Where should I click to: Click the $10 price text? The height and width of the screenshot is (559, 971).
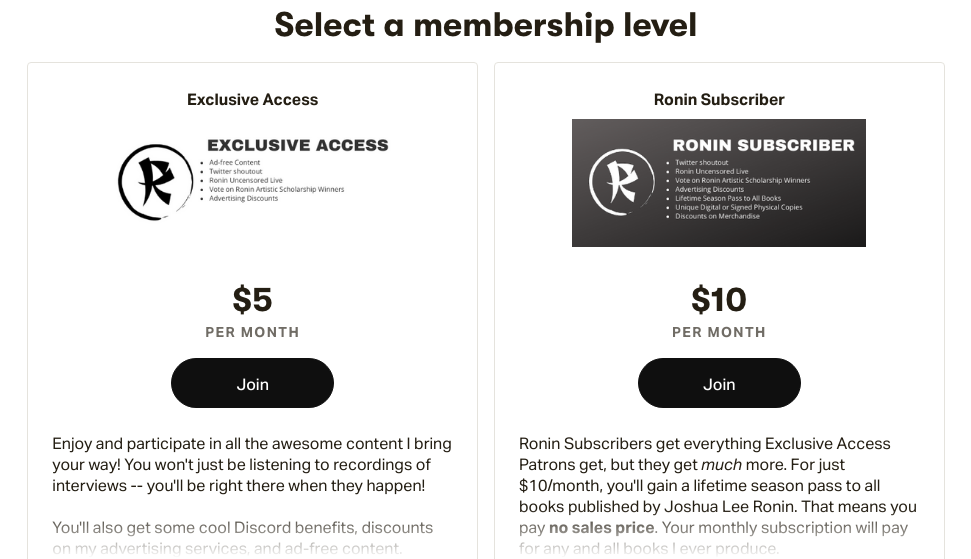click(x=719, y=299)
